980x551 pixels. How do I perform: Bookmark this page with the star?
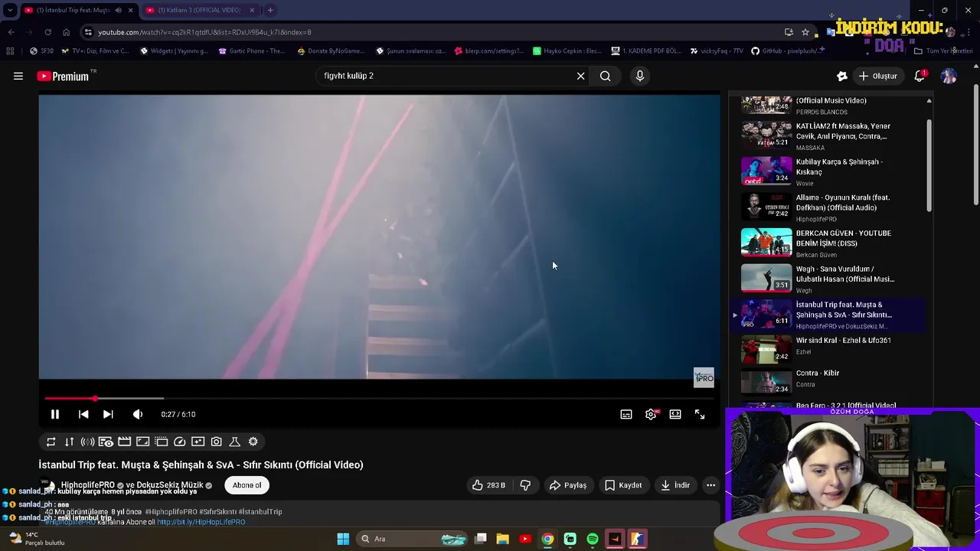pyautogui.click(x=805, y=32)
